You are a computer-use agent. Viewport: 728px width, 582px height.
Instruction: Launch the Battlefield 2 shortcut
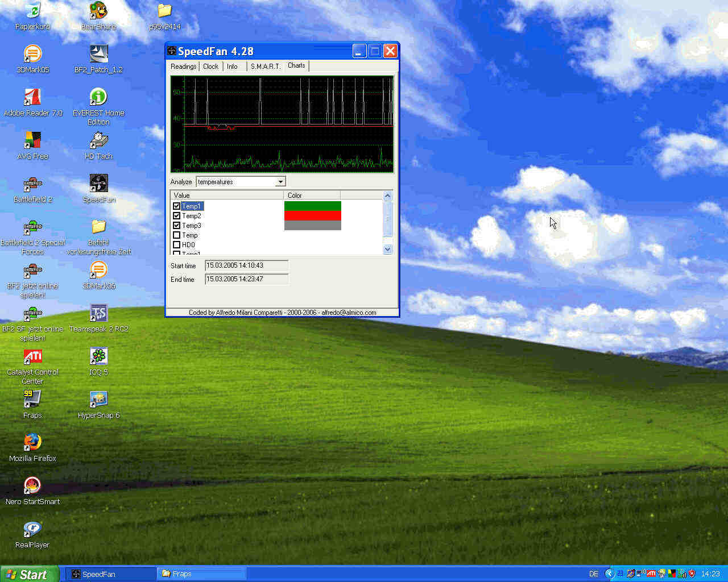[32, 189]
